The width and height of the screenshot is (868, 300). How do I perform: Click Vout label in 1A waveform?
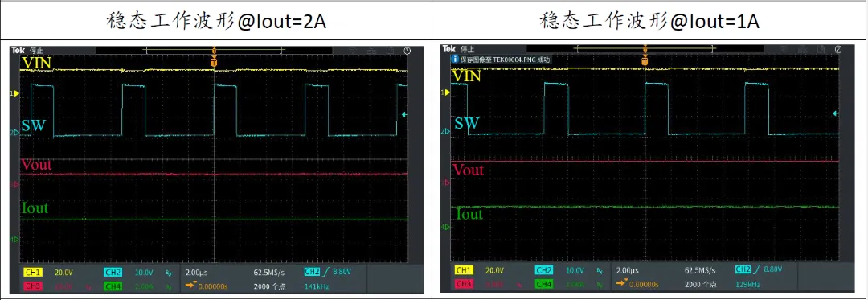pos(469,170)
